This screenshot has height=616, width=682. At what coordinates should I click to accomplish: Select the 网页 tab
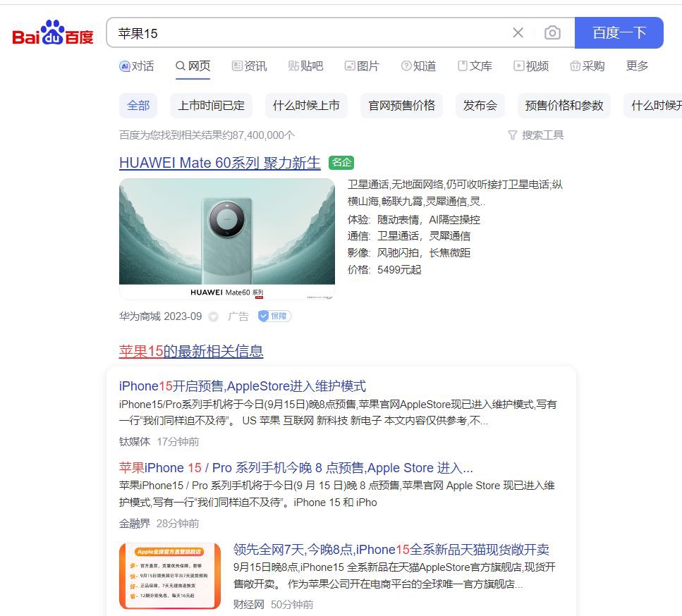point(193,66)
